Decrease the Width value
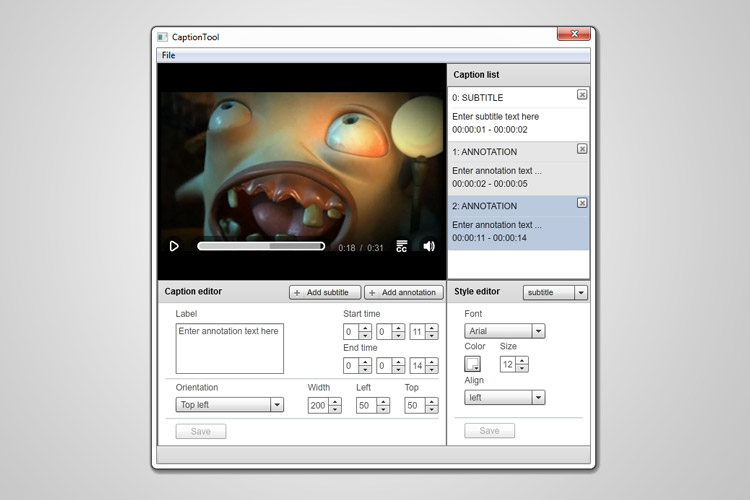 pos(335,409)
